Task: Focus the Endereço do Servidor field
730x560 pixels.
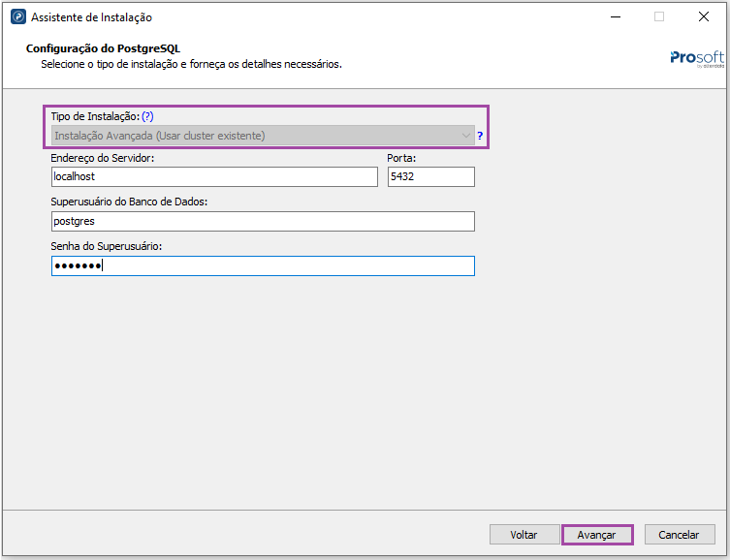Action: (x=214, y=176)
